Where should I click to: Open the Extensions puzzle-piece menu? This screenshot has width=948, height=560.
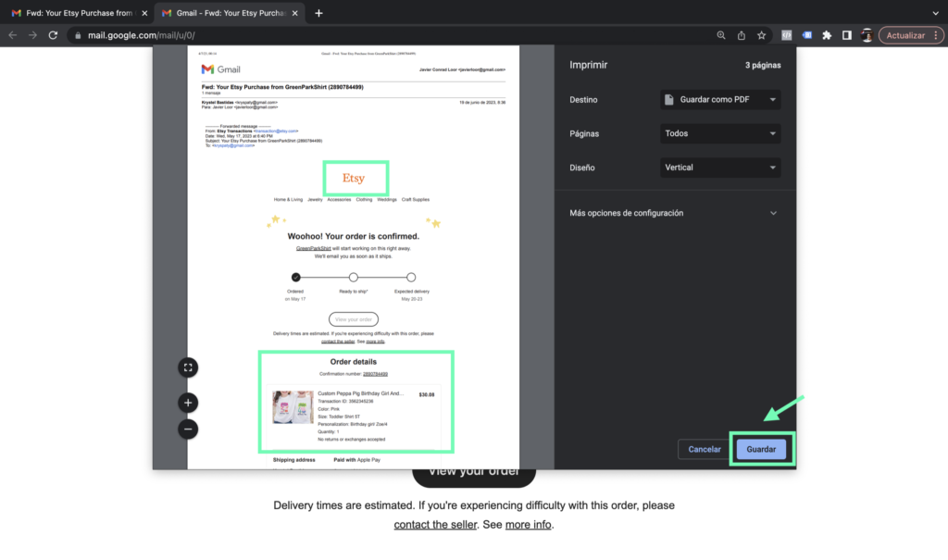click(827, 35)
